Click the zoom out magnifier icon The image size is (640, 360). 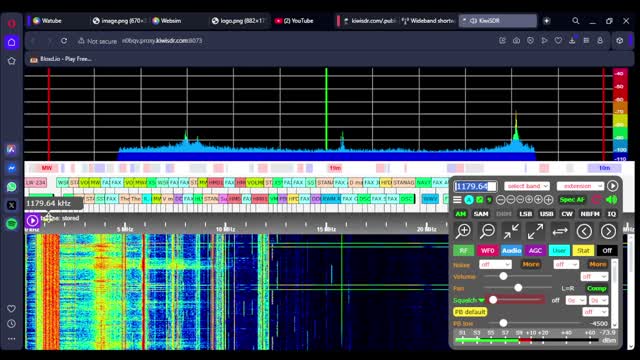[x=487, y=231]
